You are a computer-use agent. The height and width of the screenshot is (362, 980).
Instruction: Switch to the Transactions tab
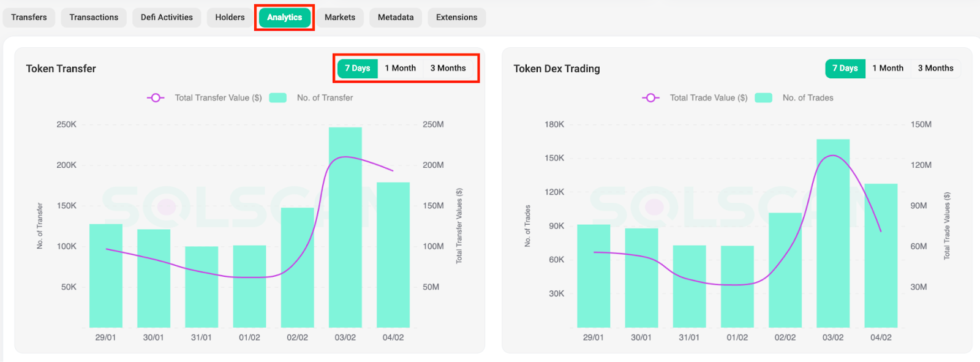(94, 17)
